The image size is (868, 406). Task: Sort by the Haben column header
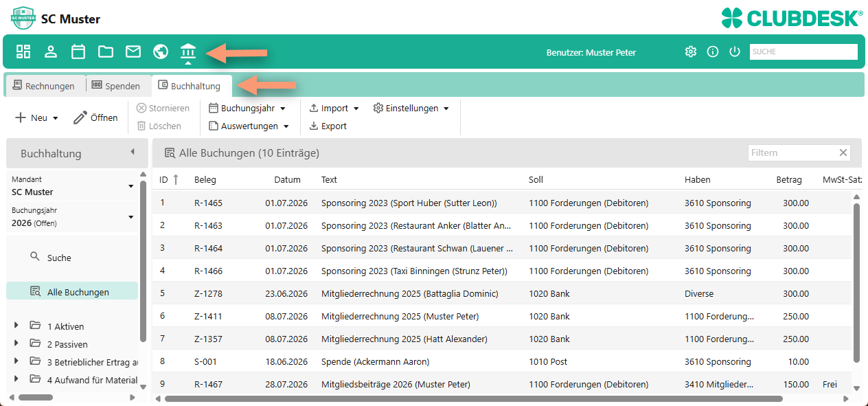[697, 179]
